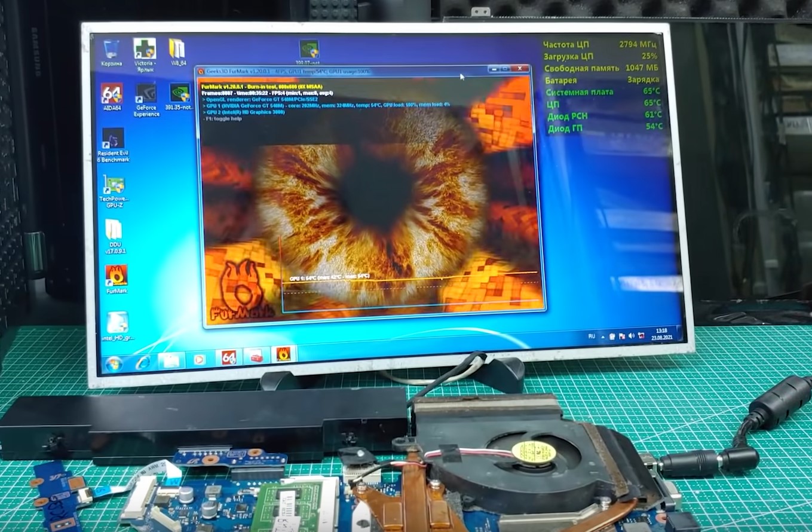Click the 'F1: toggle help' line
Viewport: 812px width, 532px height.
[x=223, y=119]
